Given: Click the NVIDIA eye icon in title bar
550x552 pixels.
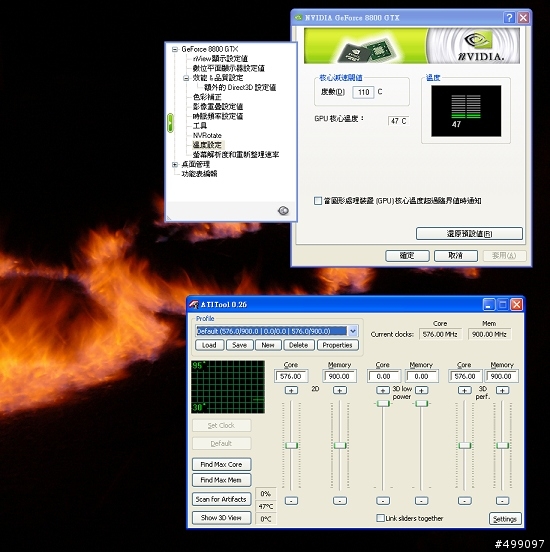Looking at the screenshot, I should pyautogui.click(x=299, y=17).
